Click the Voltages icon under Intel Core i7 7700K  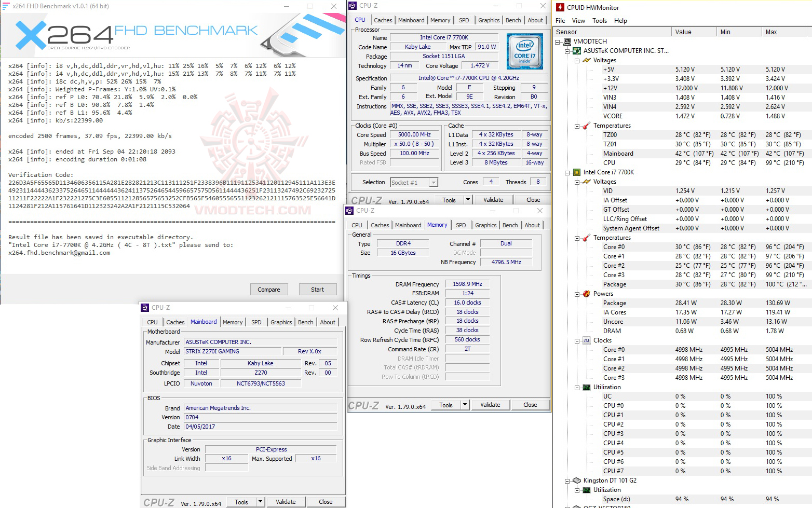point(587,182)
